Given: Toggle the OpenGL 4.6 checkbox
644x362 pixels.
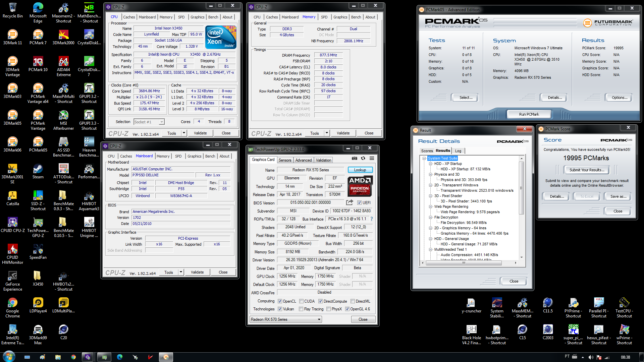Looking at the screenshot, I should pyautogui.click(x=347, y=309).
